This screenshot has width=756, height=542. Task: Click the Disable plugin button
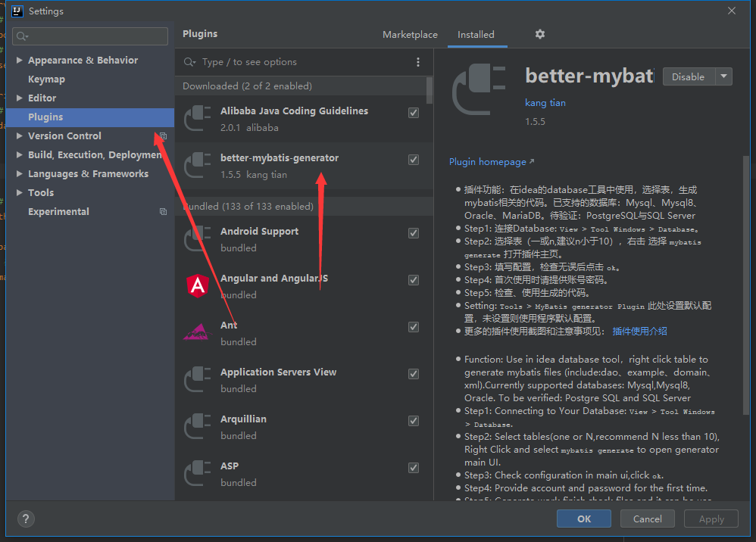[x=689, y=76]
